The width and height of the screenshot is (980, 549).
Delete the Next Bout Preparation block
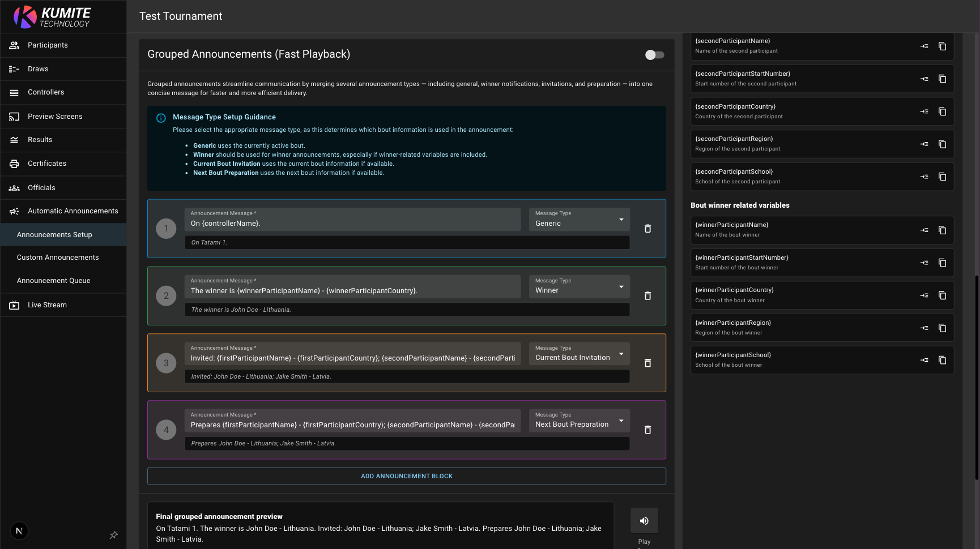coord(647,430)
